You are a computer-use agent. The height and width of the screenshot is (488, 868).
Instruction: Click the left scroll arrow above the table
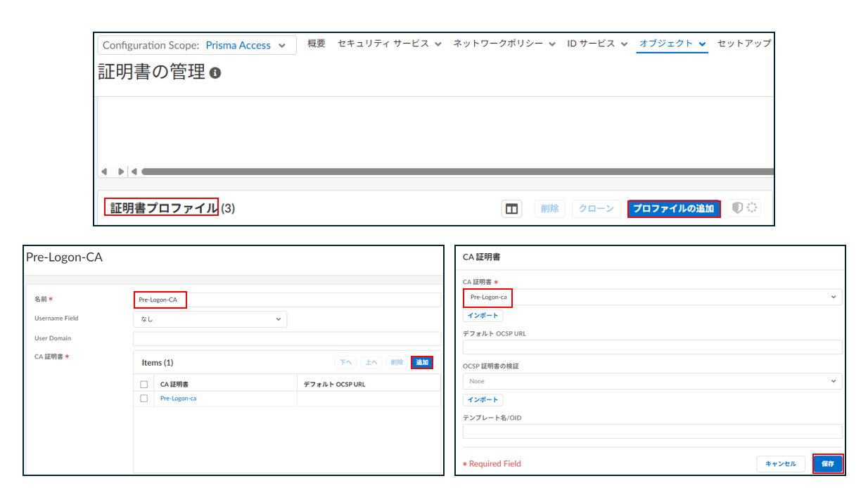(104, 171)
